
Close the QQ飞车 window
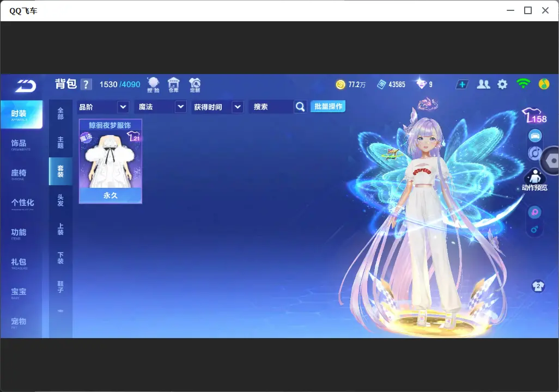pos(545,11)
